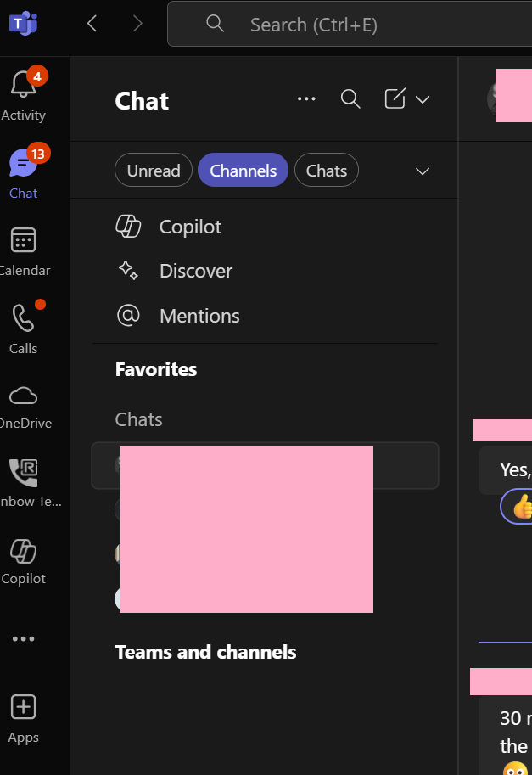Open the Calls app

point(23,327)
